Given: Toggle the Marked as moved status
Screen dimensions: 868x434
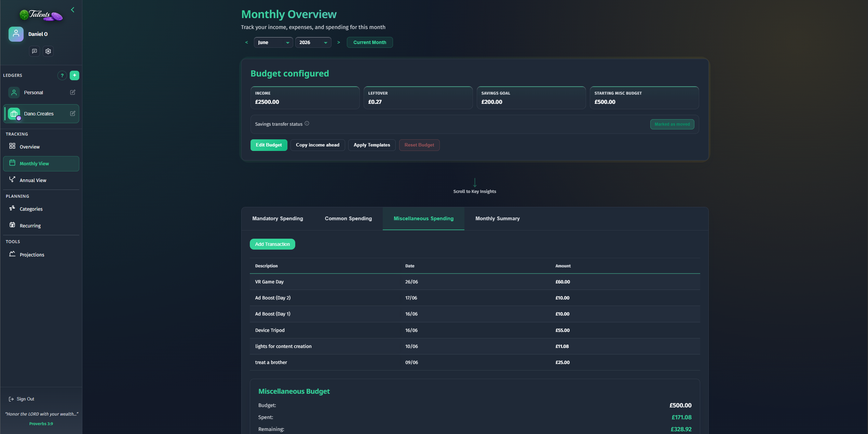Looking at the screenshot, I should tap(672, 124).
